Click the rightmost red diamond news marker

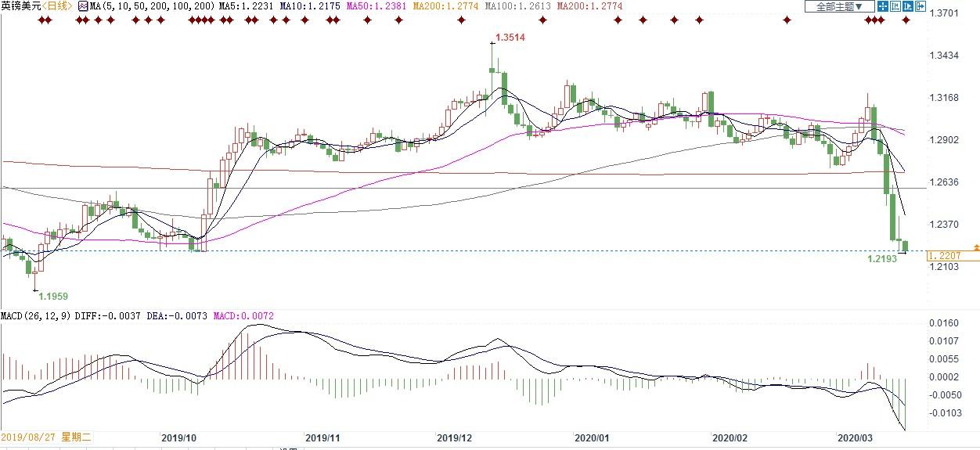coord(906,20)
